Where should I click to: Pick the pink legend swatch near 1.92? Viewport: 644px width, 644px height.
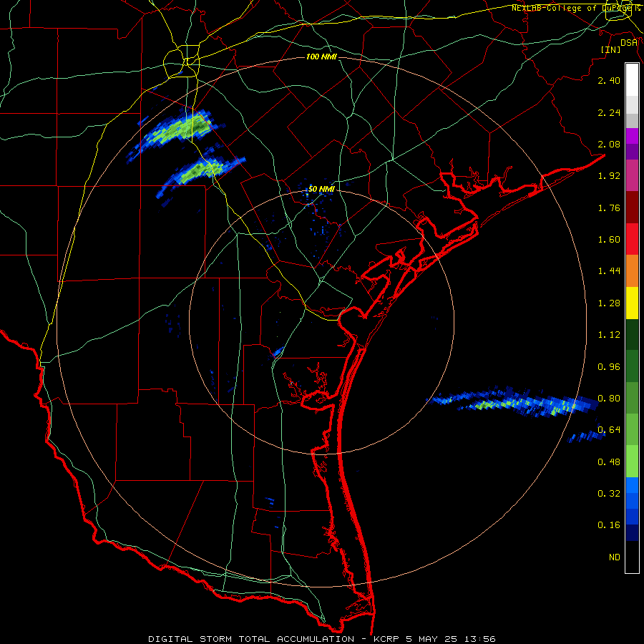632,176
